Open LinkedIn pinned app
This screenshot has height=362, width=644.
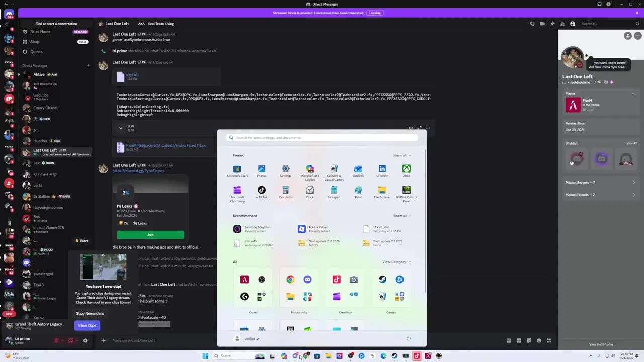[382, 171]
